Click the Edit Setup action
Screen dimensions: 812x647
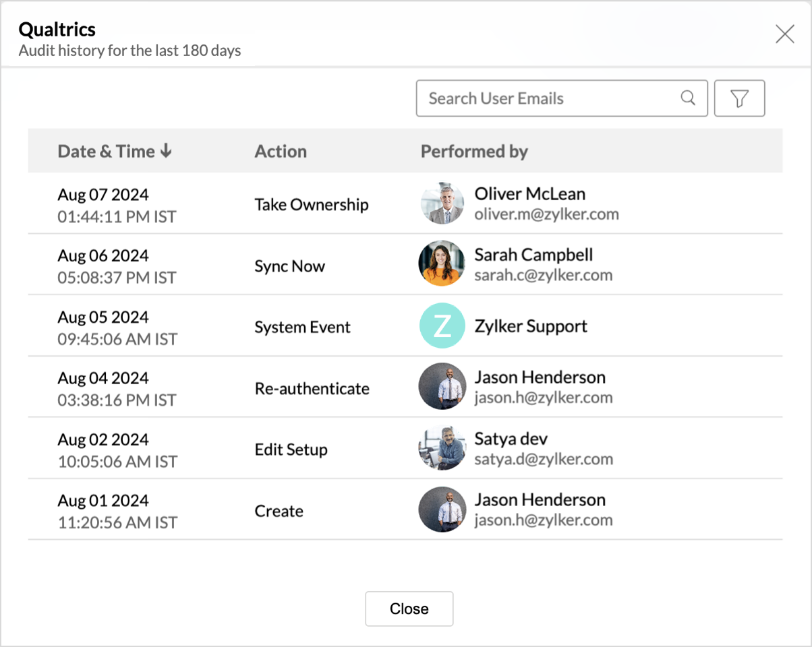(x=291, y=450)
